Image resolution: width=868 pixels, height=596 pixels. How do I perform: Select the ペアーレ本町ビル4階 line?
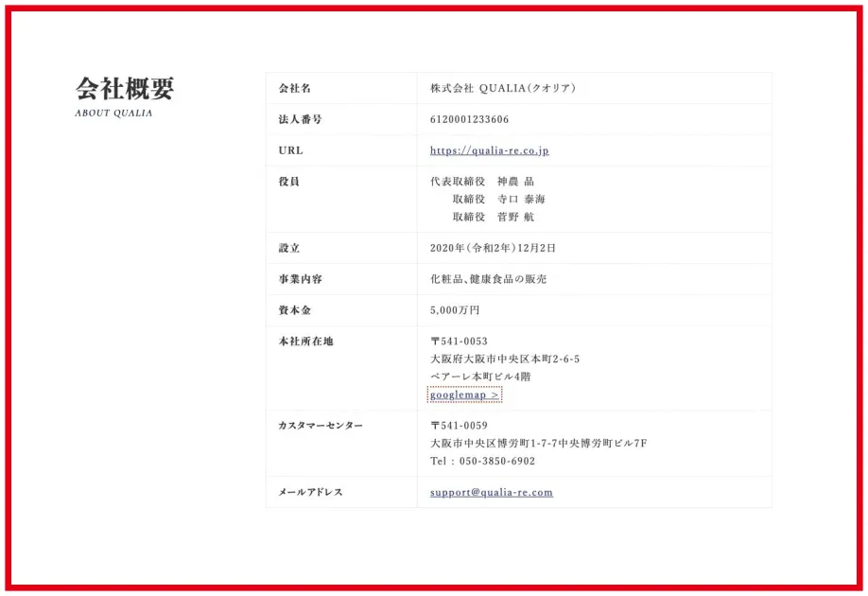coord(480,377)
